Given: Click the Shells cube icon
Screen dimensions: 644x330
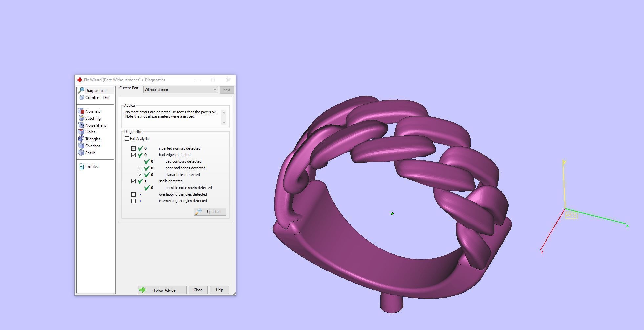Looking at the screenshot, I should [x=81, y=153].
